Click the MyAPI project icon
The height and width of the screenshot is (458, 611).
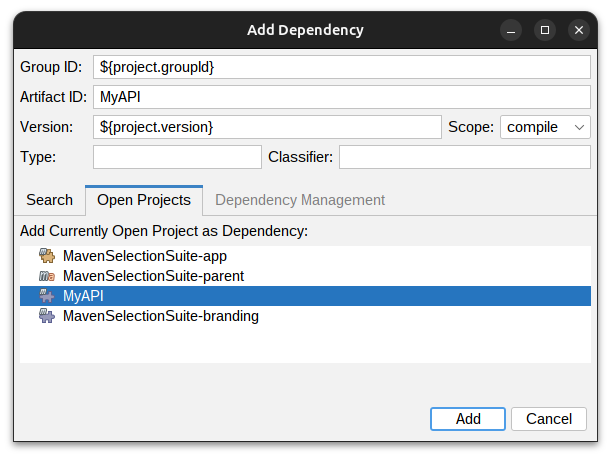coord(46,296)
